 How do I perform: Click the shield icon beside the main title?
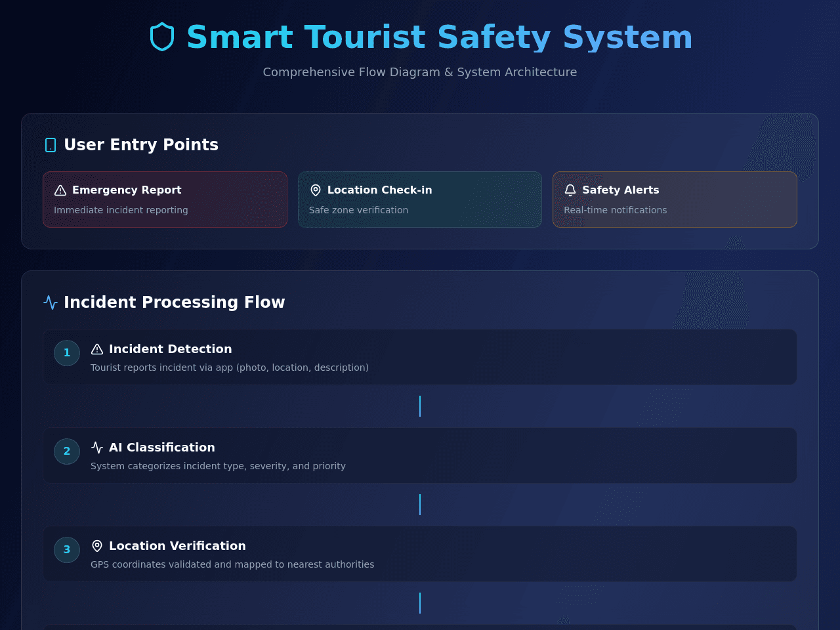162,37
